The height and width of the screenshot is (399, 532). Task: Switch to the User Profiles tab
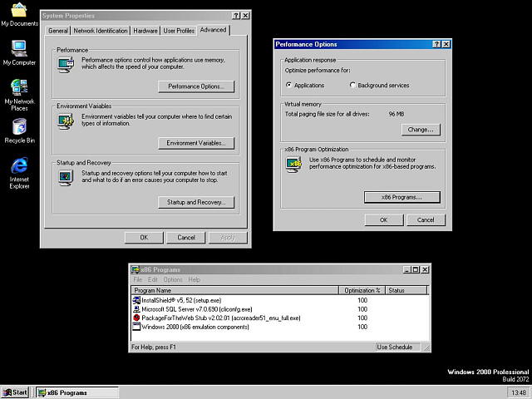point(179,31)
